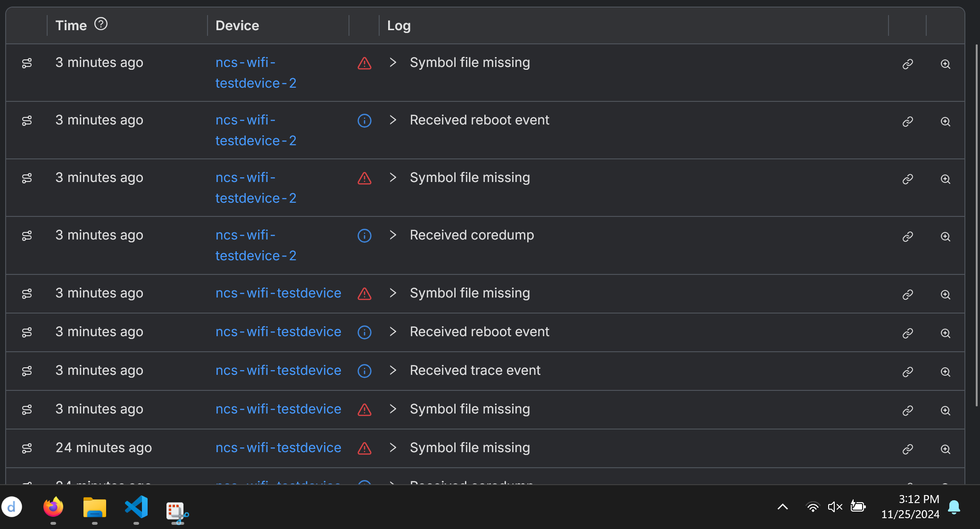The image size is (980, 529).
Task: Copy the link for the Received trace event log
Action: [908, 372]
